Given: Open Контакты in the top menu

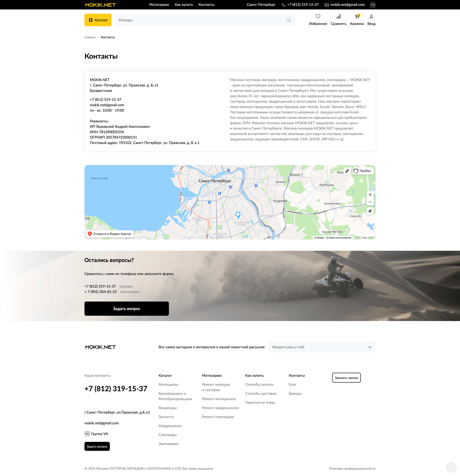Looking at the screenshot, I should click(x=206, y=5).
